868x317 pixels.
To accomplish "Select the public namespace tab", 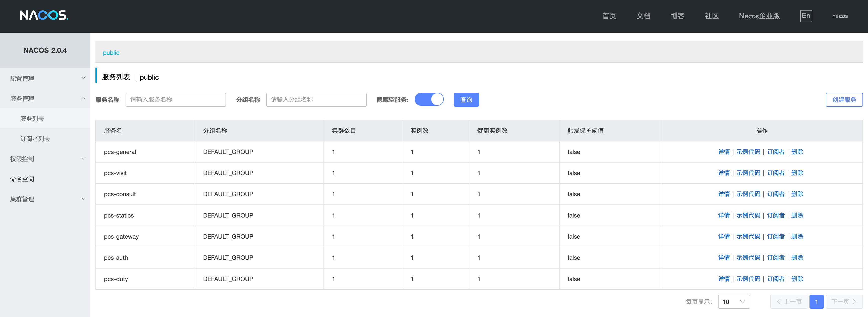I will pos(111,52).
